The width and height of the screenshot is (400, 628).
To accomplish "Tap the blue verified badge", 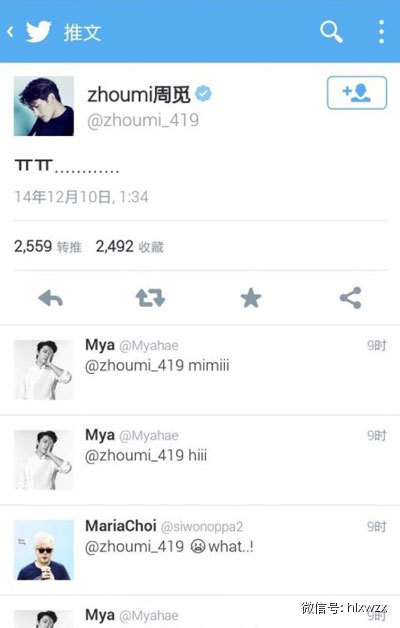I will (203, 94).
